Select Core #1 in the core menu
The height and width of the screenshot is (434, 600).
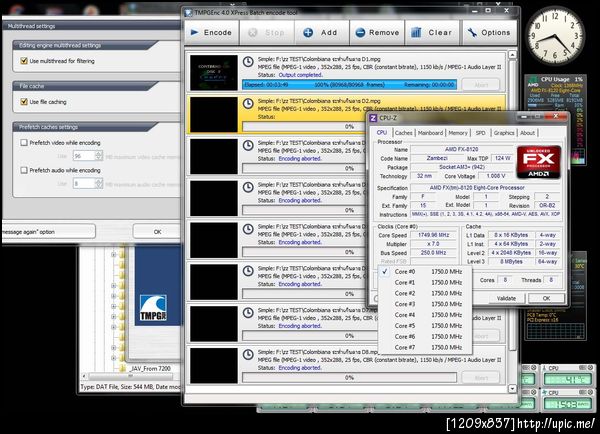(425, 282)
